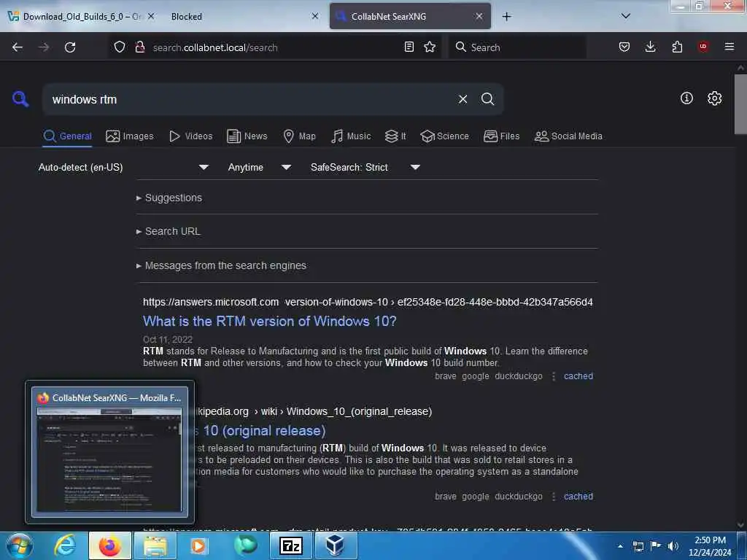
Task: Open the SearXNG about info icon
Action: (686, 98)
